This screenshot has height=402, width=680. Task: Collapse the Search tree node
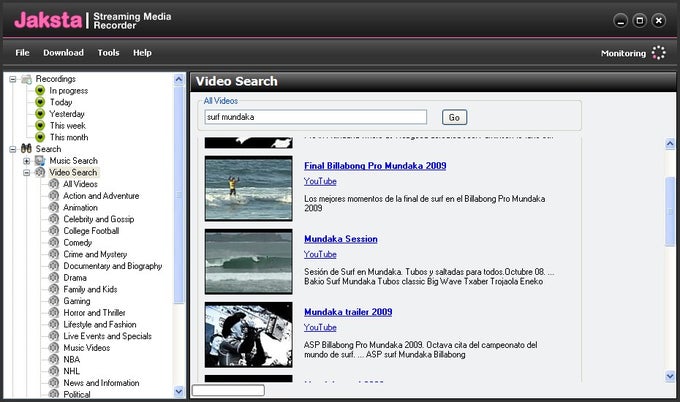[x=13, y=149]
